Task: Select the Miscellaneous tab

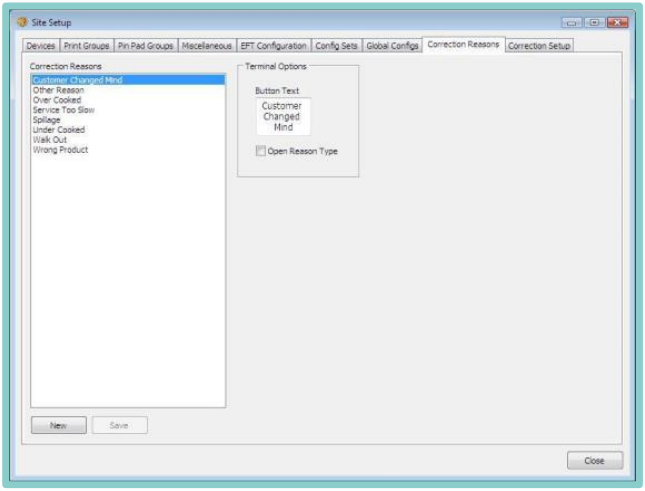Action: pos(207,46)
